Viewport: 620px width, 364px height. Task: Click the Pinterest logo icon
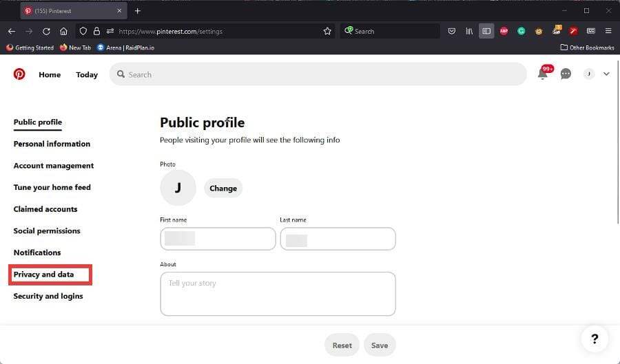19,74
